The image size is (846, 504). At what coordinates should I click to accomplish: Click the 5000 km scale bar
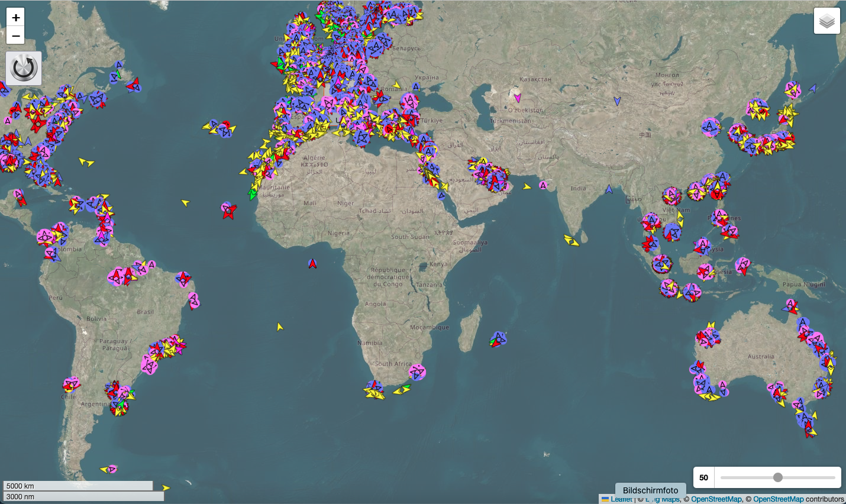point(78,486)
